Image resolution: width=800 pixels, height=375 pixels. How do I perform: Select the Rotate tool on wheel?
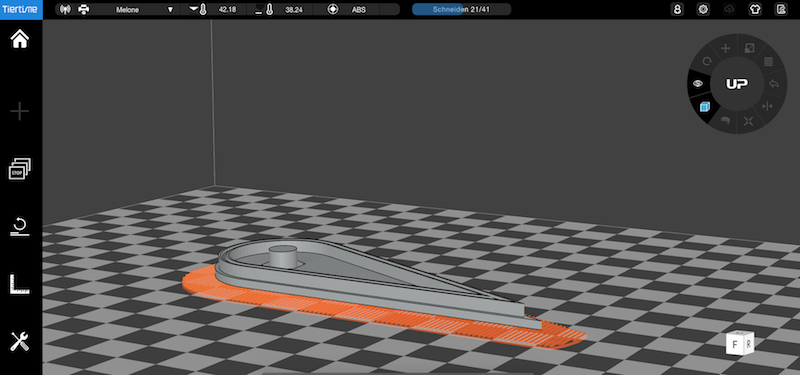point(707,62)
